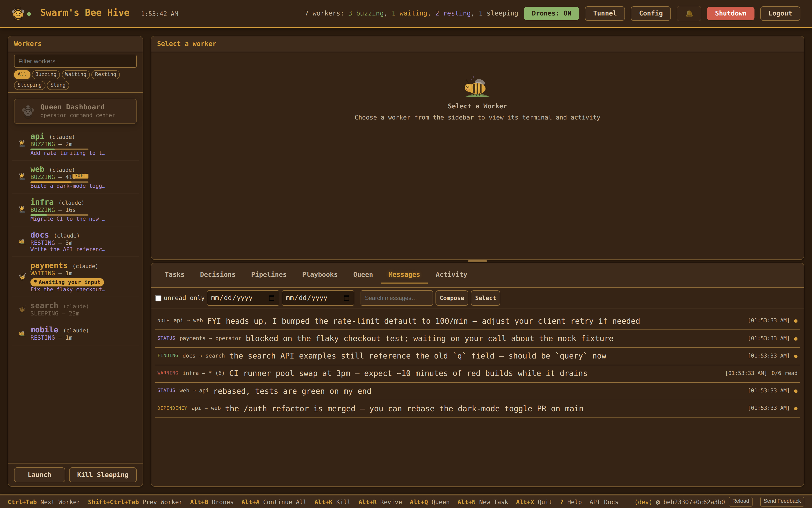Open the WARNING CI runner pool message
The width and height of the screenshot is (812, 508).
477,374
